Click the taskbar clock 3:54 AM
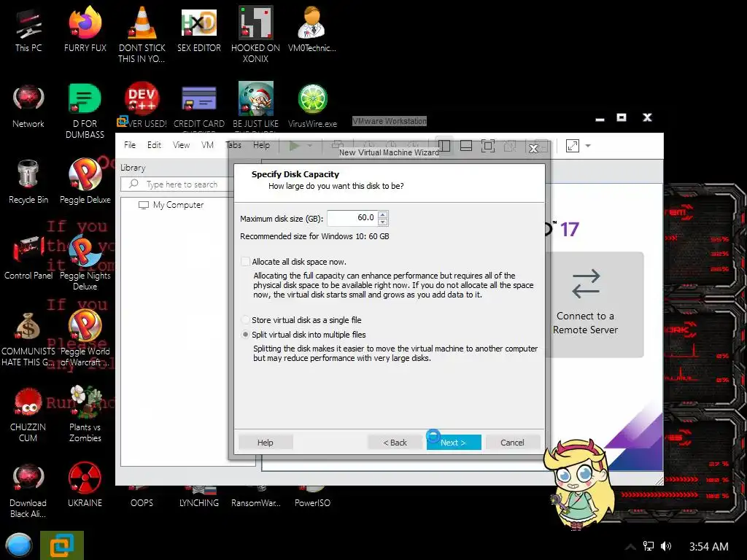 [x=708, y=547]
